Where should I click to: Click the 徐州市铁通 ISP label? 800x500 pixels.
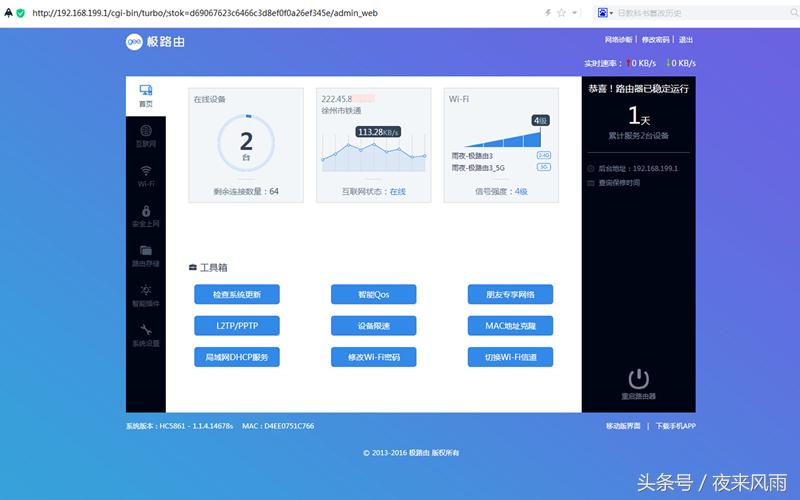coord(341,111)
